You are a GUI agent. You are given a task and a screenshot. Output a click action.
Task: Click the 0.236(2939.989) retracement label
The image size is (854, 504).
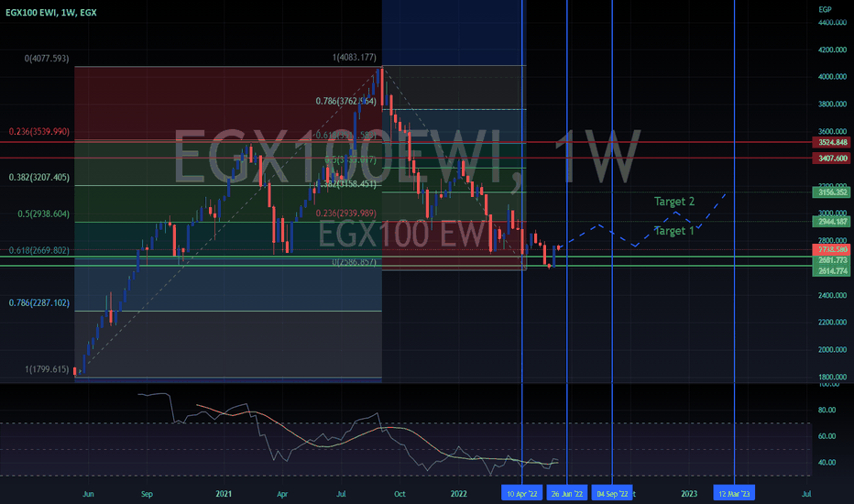[x=345, y=214]
